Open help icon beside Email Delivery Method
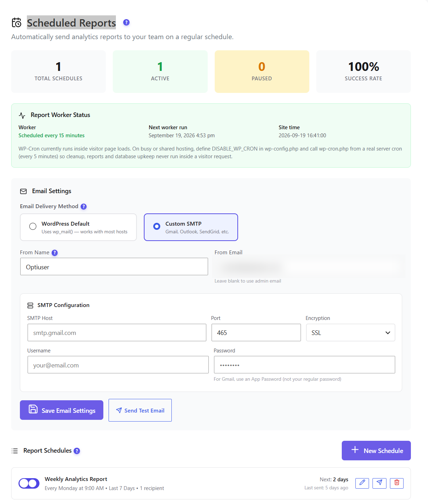This screenshot has height=504, width=428. tap(84, 206)
